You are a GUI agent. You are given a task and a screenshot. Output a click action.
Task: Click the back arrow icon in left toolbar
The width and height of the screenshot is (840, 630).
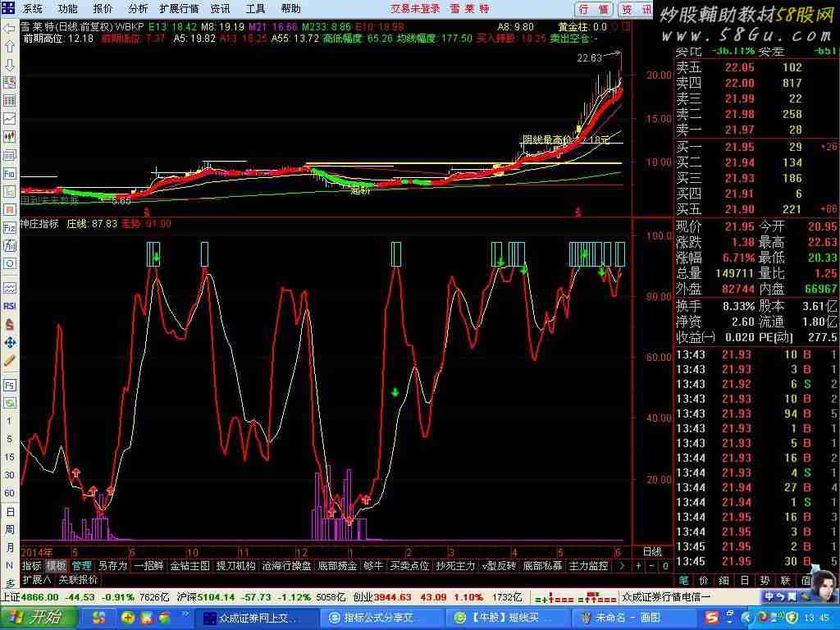9,29
